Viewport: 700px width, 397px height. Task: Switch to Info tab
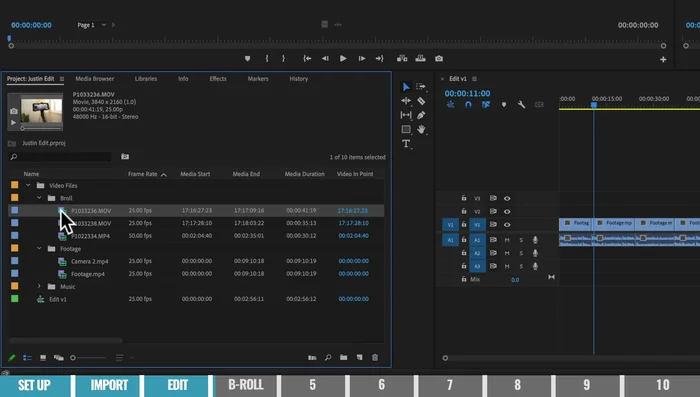183,79
